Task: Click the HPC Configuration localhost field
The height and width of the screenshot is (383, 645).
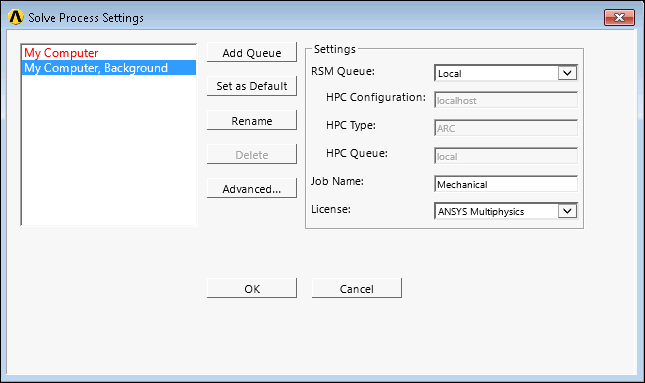Action: point(506,100)
